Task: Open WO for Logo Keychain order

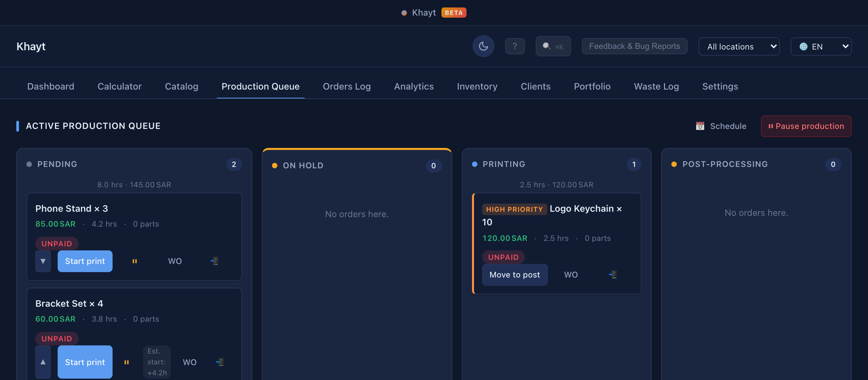Action: (571, 275)
